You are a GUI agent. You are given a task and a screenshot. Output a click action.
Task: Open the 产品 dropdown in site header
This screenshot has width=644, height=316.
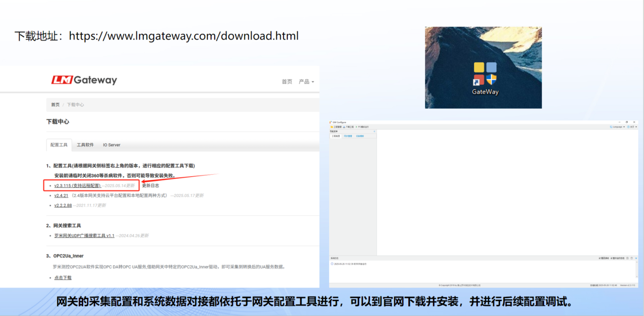pos(306,81)
